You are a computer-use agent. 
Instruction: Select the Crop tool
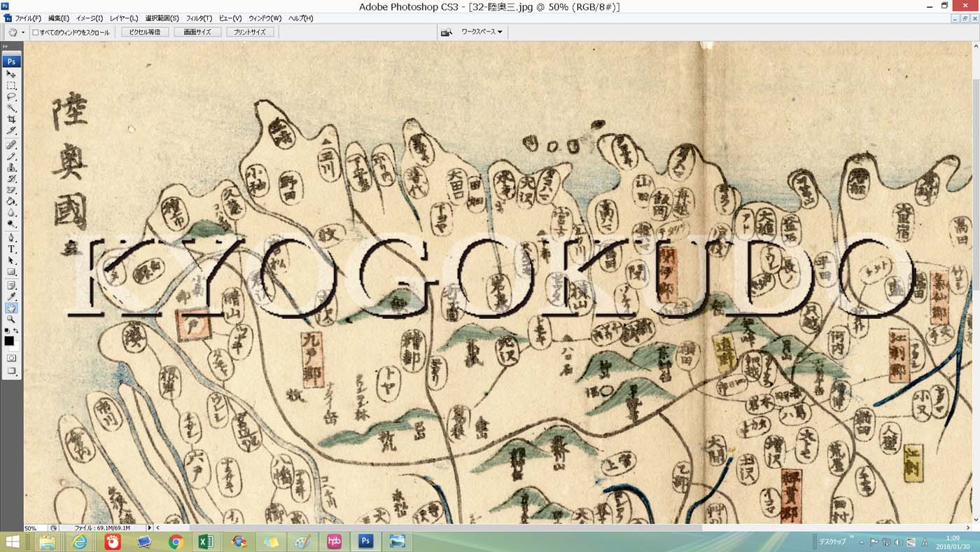coord(12,119)
